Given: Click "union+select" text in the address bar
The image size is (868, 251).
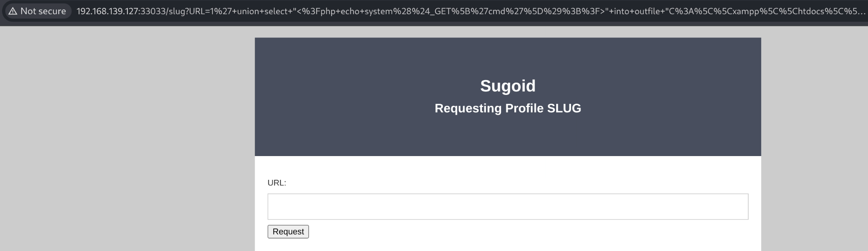Looking at the screenshot, I should [262, 11].
